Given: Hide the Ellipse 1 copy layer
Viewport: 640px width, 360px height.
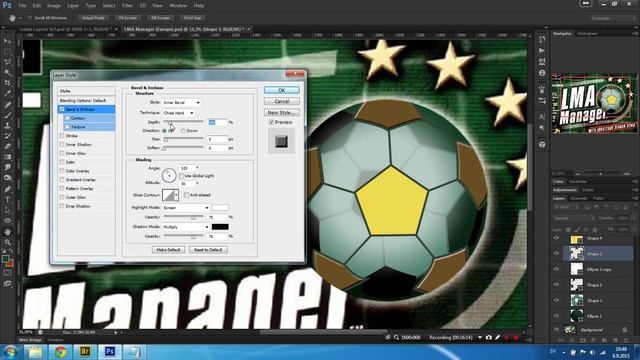Looking at the screenshot, I should (557, 269).
